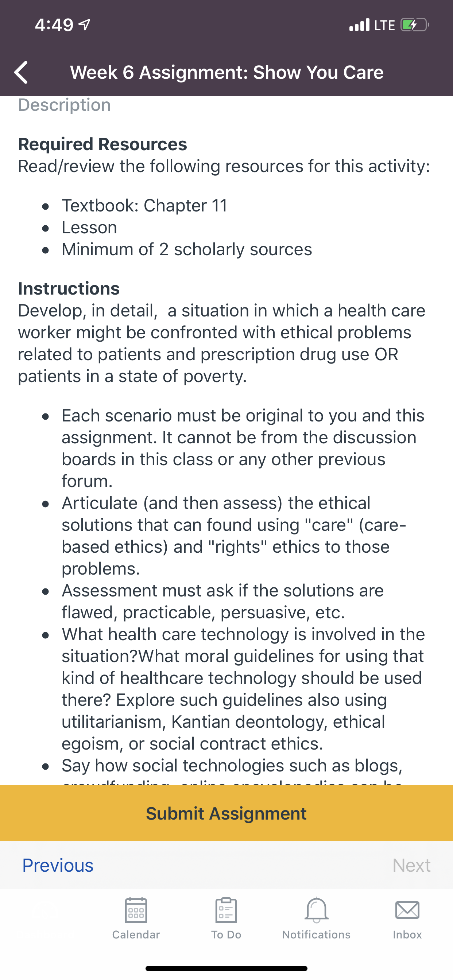Go to the Next item

[411, 865]
